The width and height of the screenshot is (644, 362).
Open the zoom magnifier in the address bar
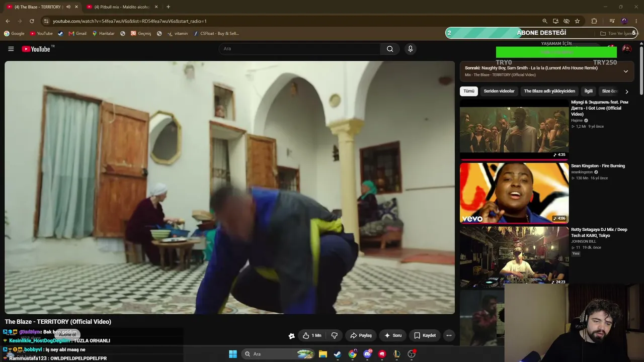point(545,21)
